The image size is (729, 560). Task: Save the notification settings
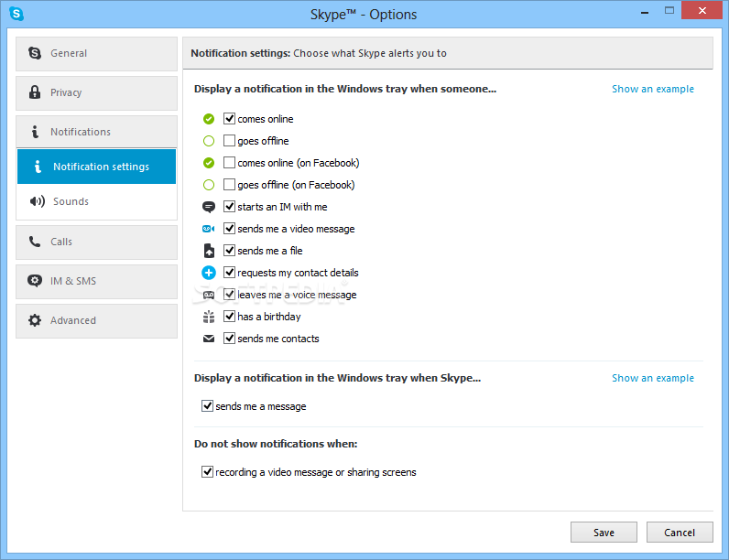point(604,533)
